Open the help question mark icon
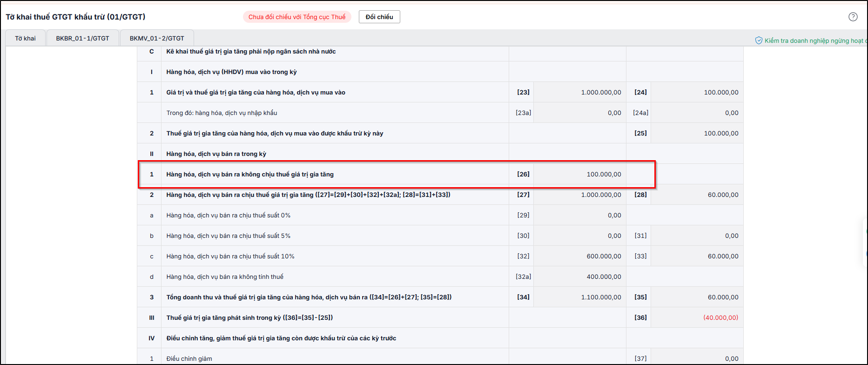Image resolution: width=868 pixels, height=365 pixels. point(853,17)
